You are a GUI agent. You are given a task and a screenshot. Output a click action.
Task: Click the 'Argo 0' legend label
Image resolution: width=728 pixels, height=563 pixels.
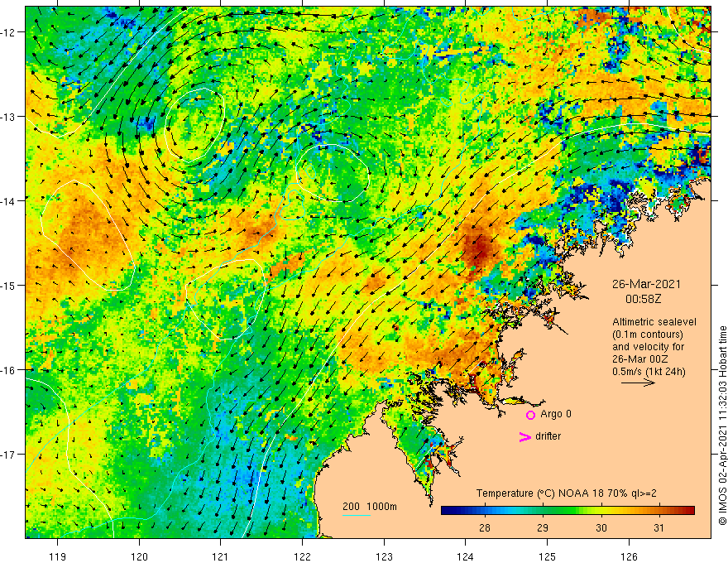[x=556, y=414]
